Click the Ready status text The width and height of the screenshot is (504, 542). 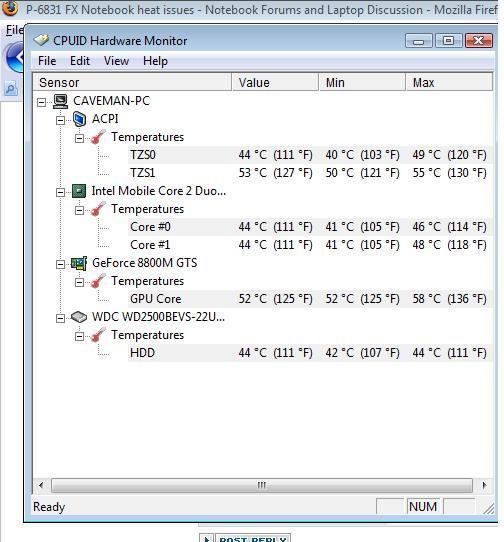[x=49, y=507]
